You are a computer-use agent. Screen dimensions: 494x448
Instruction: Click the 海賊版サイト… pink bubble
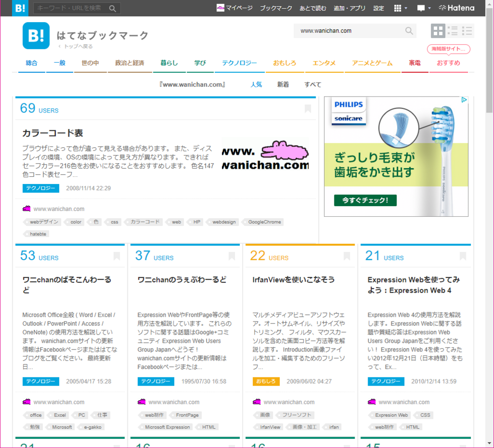(448, 49)
